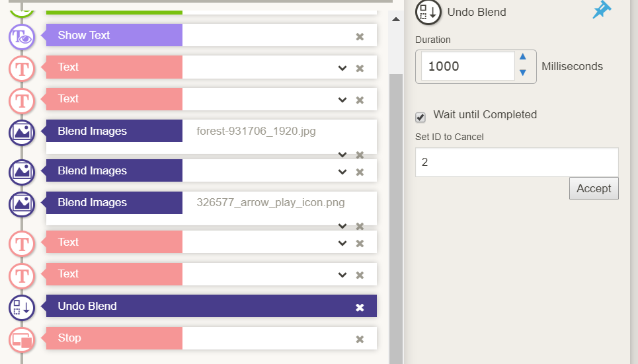Expand the forest-931706_1920.jpg Blend Images row
638x364 pixels.
pos(342,155)
